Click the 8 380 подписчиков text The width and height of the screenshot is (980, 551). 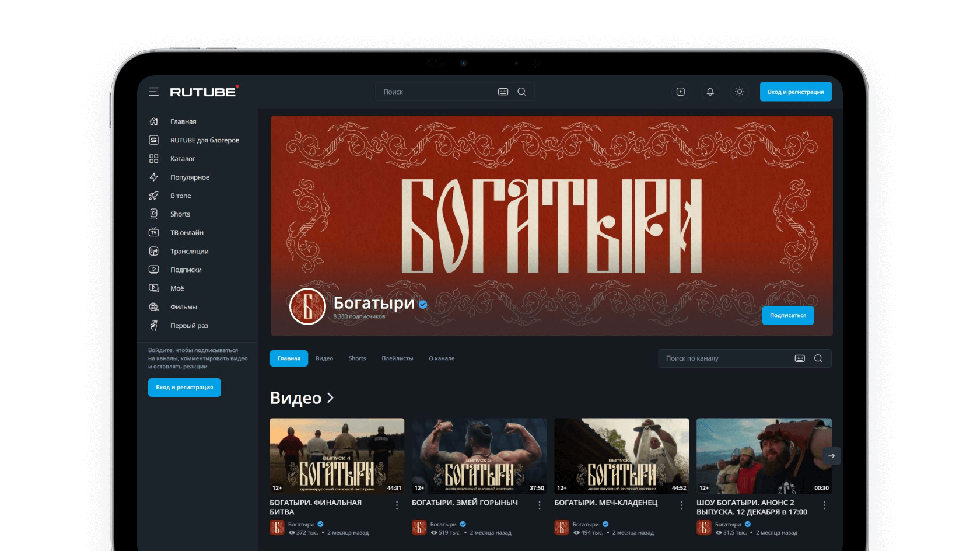click(x=359, y=316)
